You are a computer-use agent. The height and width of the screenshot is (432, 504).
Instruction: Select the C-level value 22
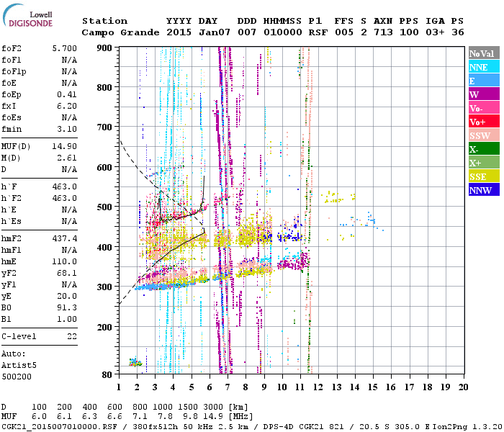pos(72,336)
